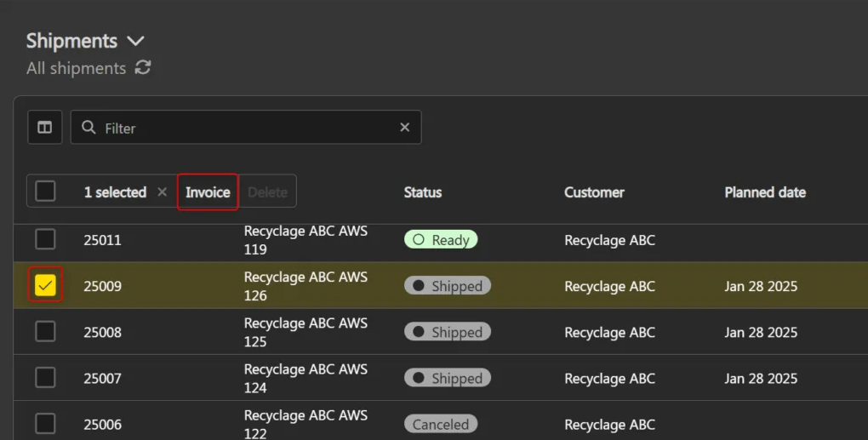Select the checkbox for shipment 25008
This screenshot has height=440, width=868.
coord(45,332)
